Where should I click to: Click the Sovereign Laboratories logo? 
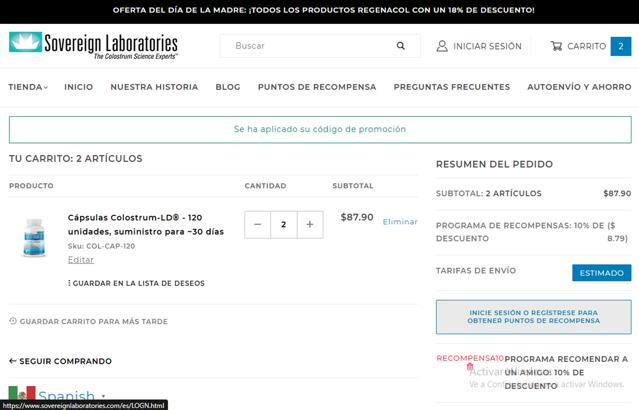pos(93,46)
